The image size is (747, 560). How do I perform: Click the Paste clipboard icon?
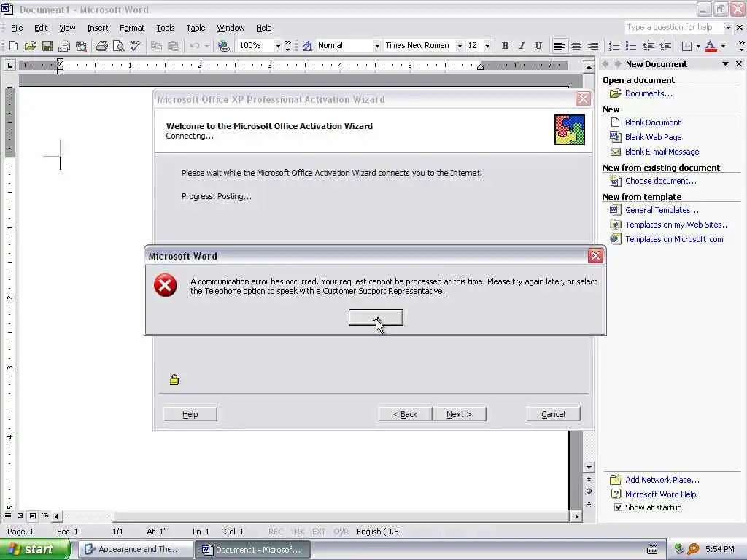coord(174,46)
